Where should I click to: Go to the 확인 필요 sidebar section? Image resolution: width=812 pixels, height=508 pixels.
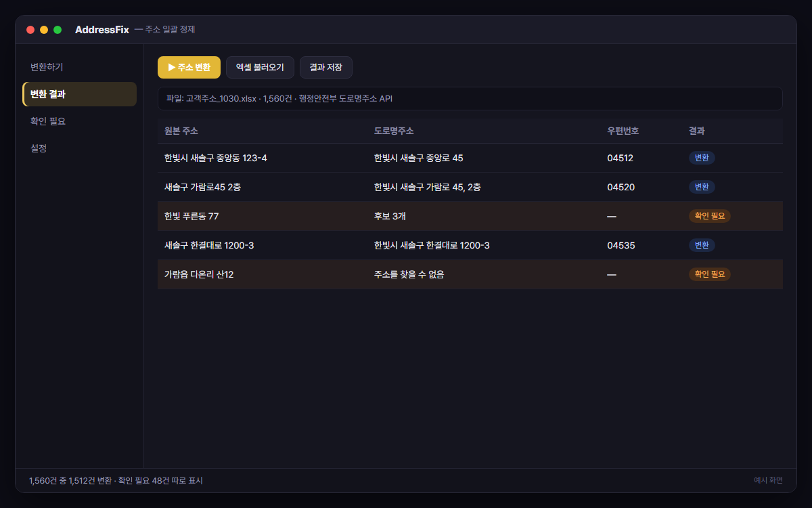[x=79, y=121]
